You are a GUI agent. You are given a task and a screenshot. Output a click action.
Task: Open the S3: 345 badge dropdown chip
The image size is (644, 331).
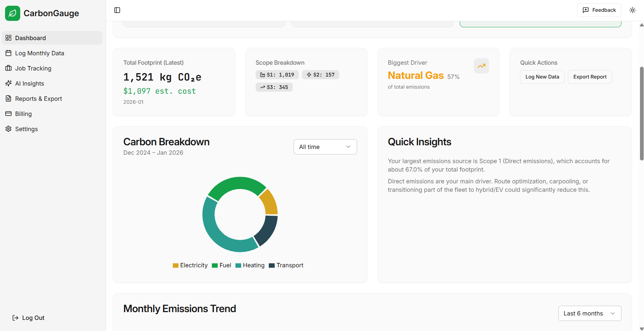tap(274, 87)
